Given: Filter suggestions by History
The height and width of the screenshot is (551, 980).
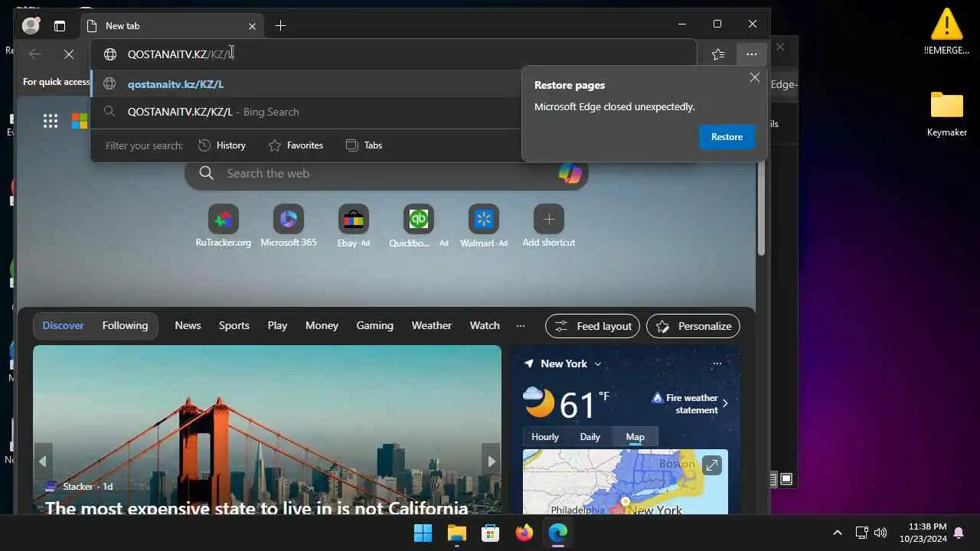Looking at the screenshot, I should (x=222, y=145).
